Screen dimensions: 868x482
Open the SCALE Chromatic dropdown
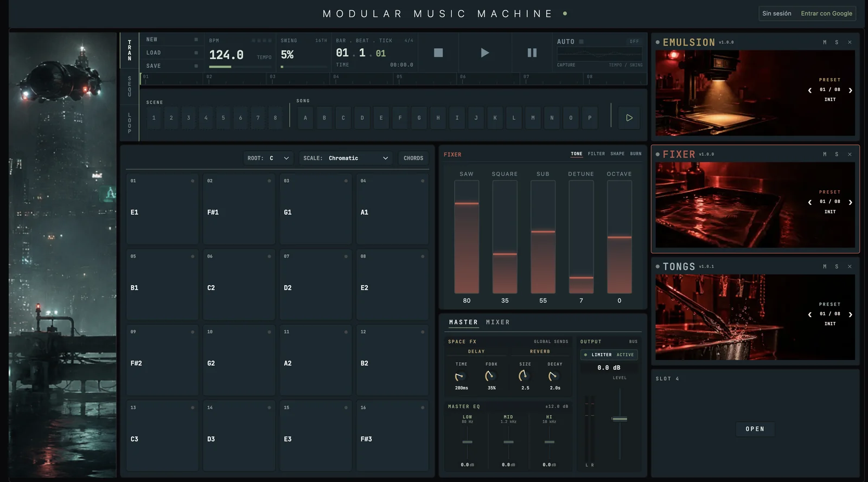click(346, 158)
